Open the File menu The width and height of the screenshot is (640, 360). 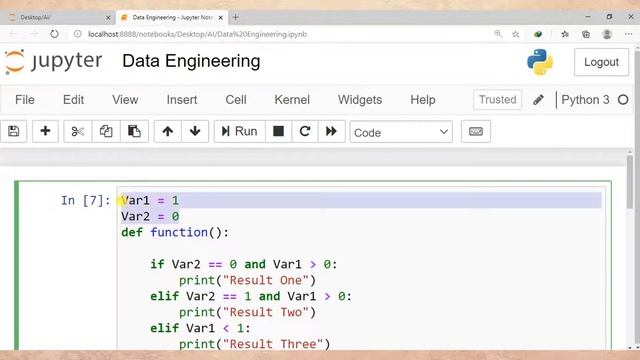tap(25, 100)
